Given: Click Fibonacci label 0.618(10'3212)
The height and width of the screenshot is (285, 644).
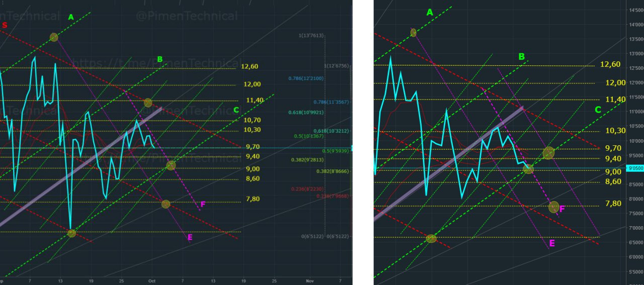Looking at the screenshot, I should [331, 131].
